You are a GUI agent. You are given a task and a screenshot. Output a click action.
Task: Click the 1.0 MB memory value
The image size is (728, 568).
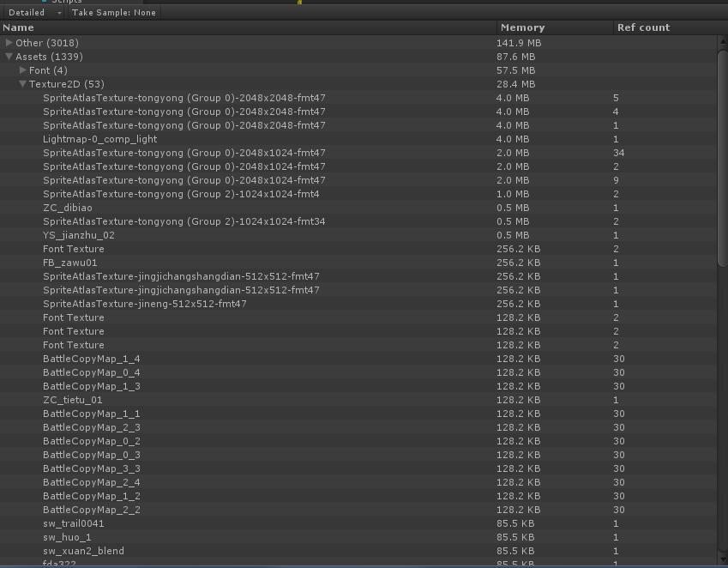click(513, 194)
